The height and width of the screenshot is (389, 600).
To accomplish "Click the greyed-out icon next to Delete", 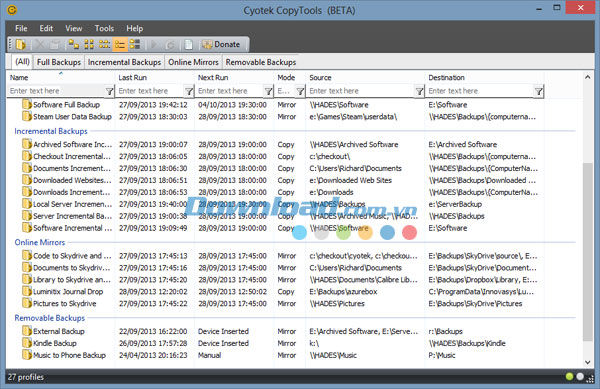I will (x=54, y=44).
